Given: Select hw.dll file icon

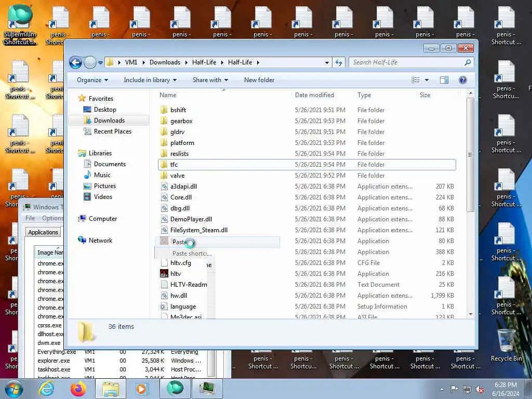Looking at the screenshot, I should (x=164, y=296).
